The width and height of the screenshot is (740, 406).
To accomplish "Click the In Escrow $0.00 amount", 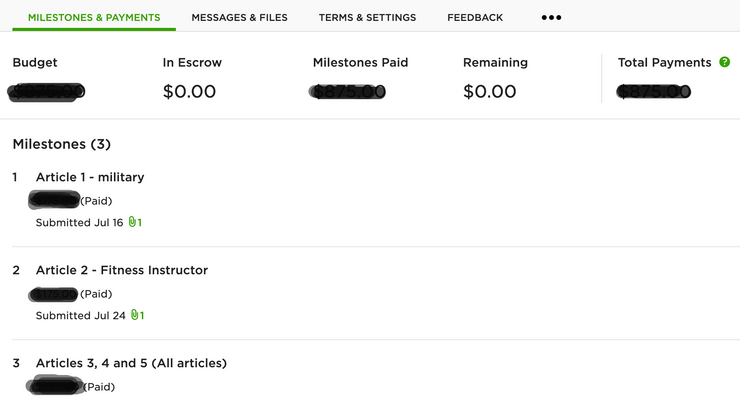I will tap(189, 91).
